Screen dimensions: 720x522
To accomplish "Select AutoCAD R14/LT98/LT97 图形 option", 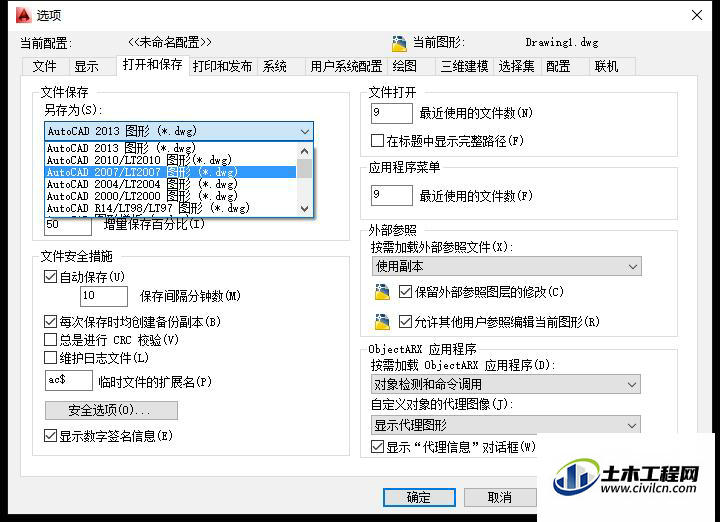I will tap(171, 208).
